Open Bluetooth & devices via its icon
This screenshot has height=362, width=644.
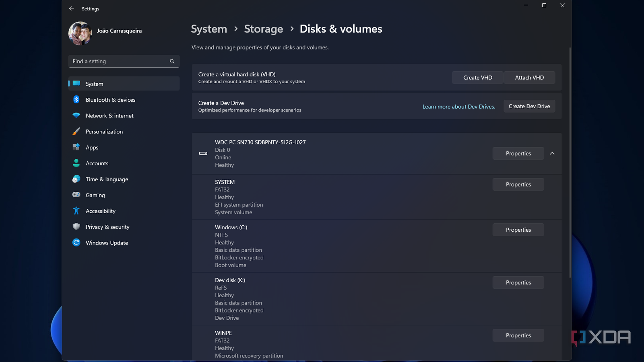(x=76, y=100)
